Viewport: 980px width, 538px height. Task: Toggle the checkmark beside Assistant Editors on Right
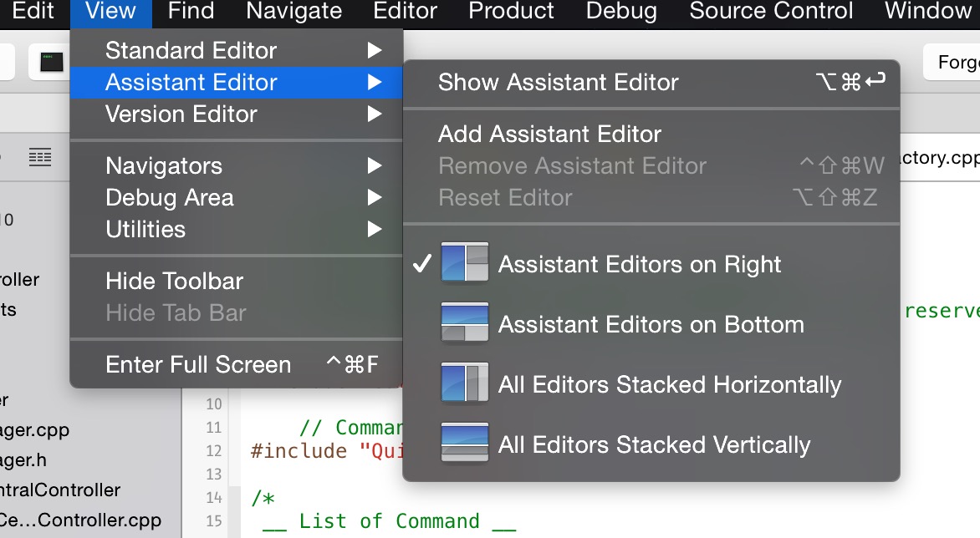[x=423, y=264]
